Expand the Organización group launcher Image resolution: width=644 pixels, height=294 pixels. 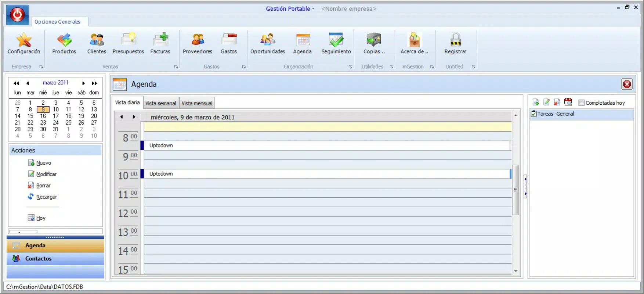[x=350, y=67]
